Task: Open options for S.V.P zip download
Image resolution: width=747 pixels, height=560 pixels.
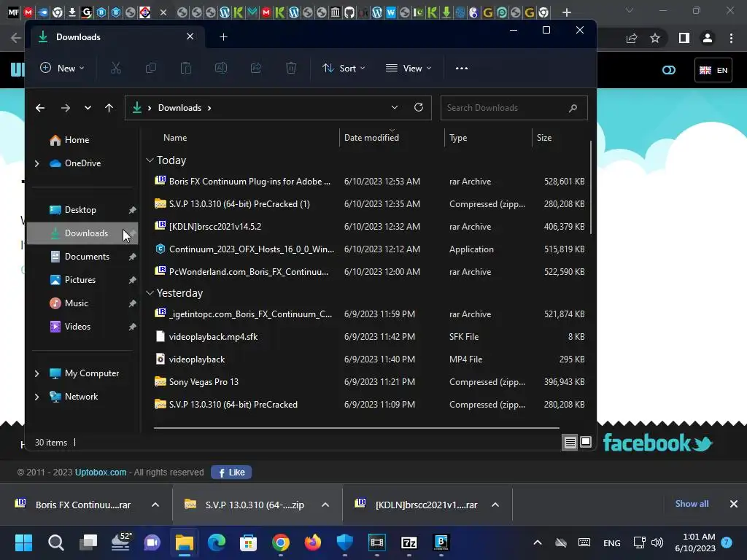Action: click(325, 505)
